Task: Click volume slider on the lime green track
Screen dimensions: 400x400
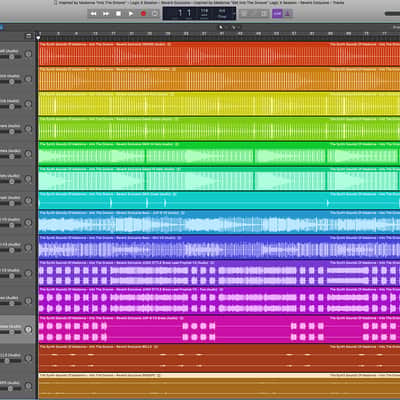Action: pos(11,132)
